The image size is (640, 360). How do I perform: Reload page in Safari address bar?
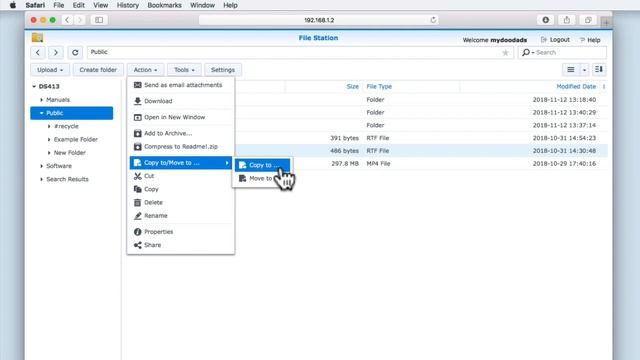pos(433,20)
